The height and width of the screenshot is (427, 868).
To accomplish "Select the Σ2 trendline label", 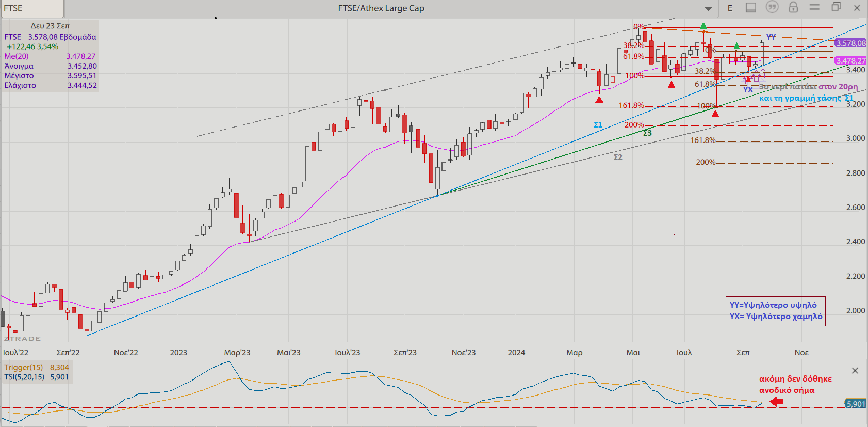I will click(618, 157).
